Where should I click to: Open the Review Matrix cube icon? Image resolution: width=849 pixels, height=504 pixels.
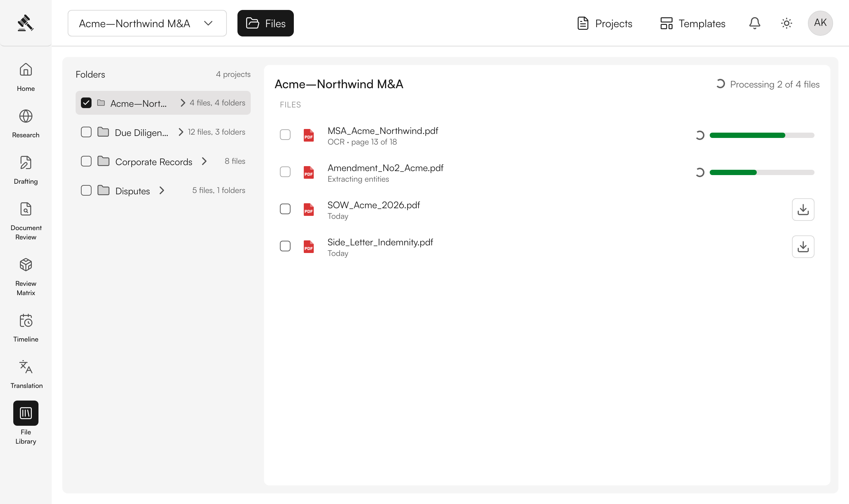pos(26,265)
